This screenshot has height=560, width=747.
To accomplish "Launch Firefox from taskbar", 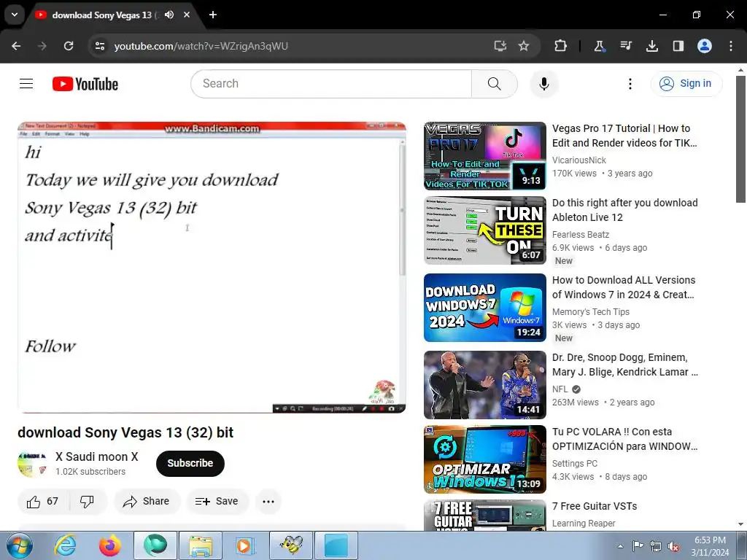I will pos(110,545).
